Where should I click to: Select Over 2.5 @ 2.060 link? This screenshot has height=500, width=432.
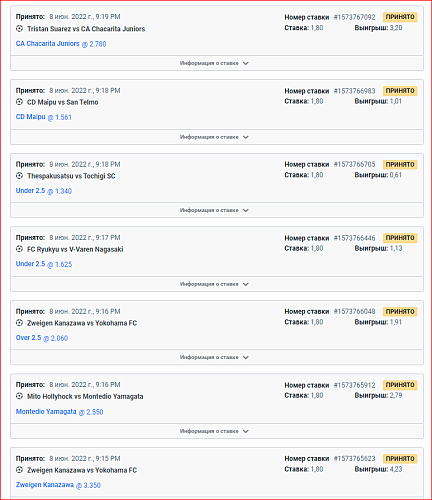(42, 338)
